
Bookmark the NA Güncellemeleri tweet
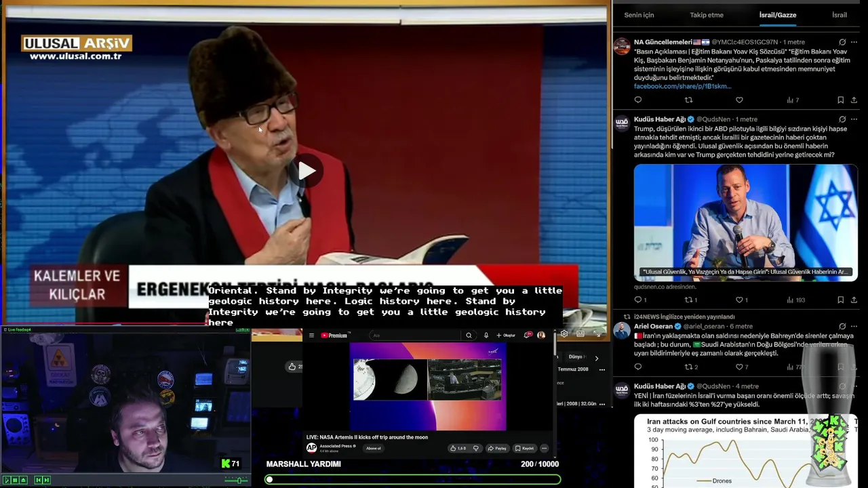(x=840, y=100)
